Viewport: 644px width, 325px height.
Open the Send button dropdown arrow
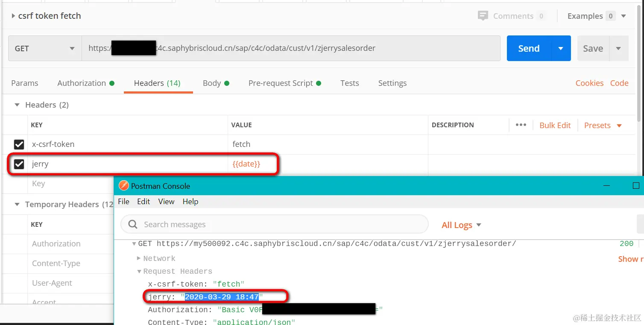(x=561, y=48)
